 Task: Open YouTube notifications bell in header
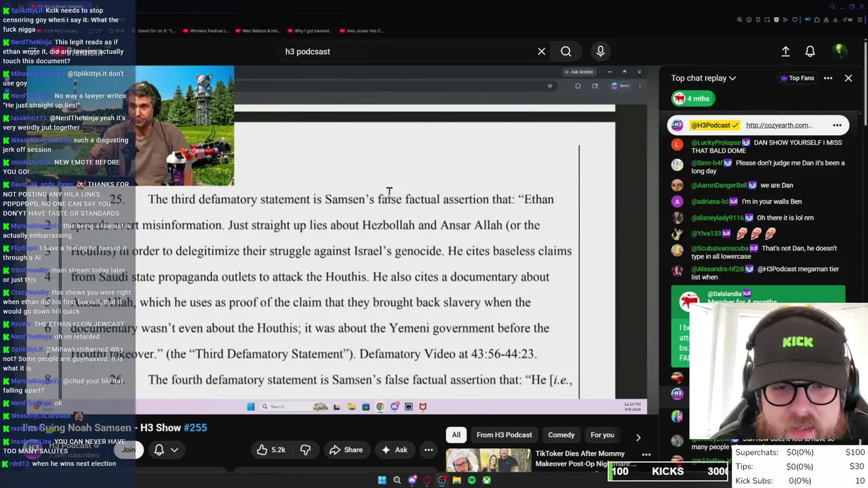pos(810,52)
